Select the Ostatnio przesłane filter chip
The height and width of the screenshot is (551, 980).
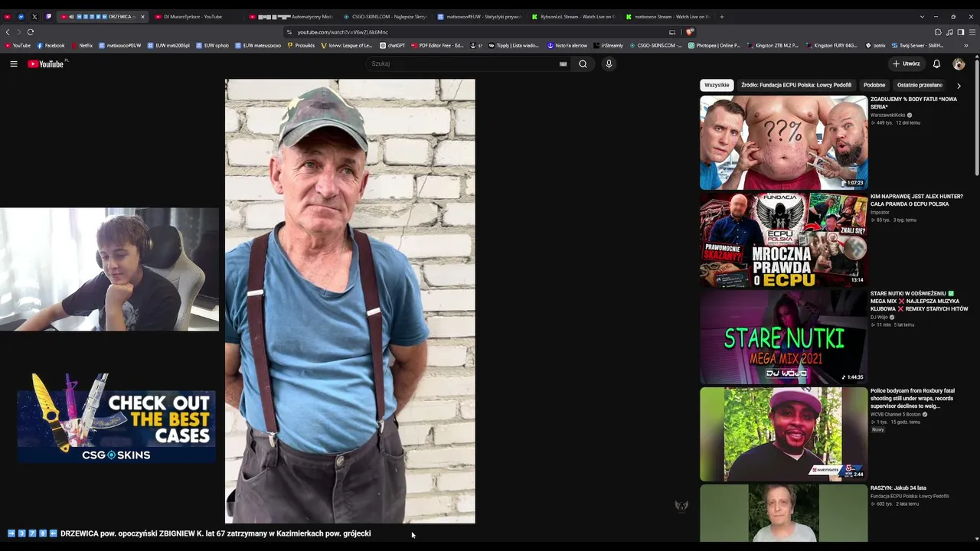[x=920, y=85]
